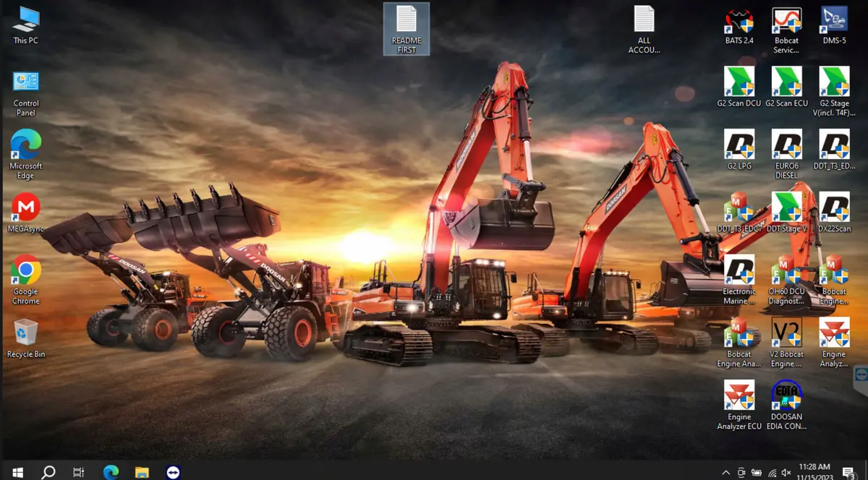The image size is (868, 480).
Task: Open the G2 Scan DCU shortcut
Action: 739,87
